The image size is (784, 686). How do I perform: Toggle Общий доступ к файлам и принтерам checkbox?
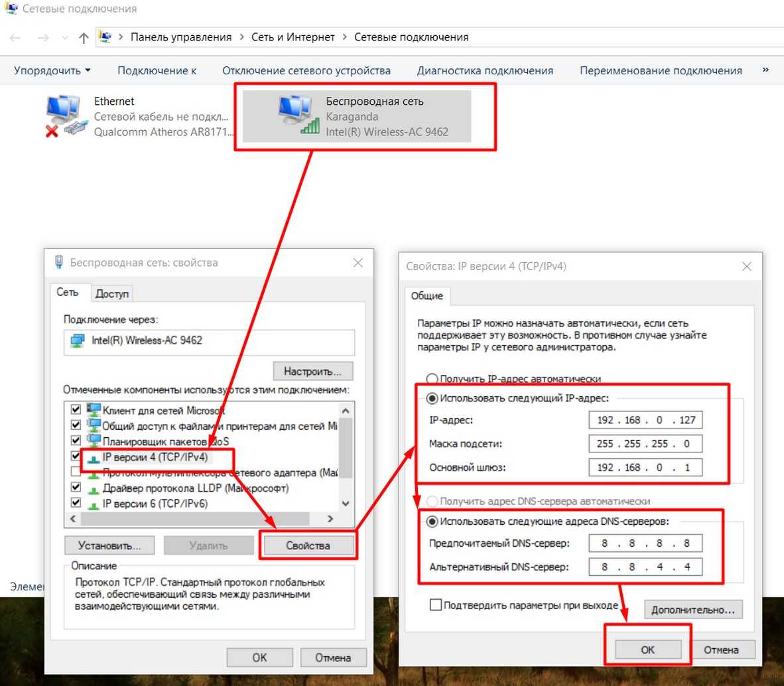[76, 425]
